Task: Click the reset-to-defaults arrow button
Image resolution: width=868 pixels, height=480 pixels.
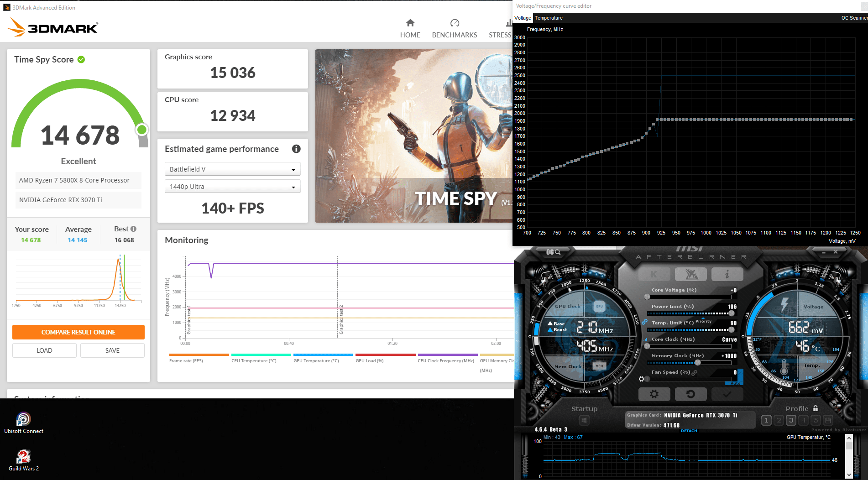Action: point(691,394)
